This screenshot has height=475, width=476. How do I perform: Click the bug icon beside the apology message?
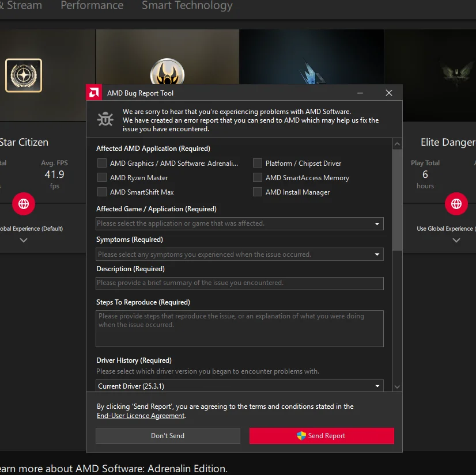[x=105, y=119]
